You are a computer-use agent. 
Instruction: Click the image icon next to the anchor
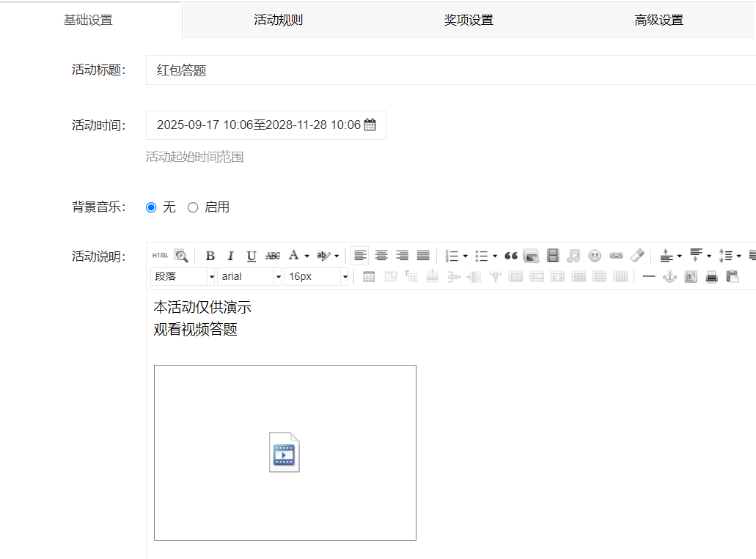point(691,277)
